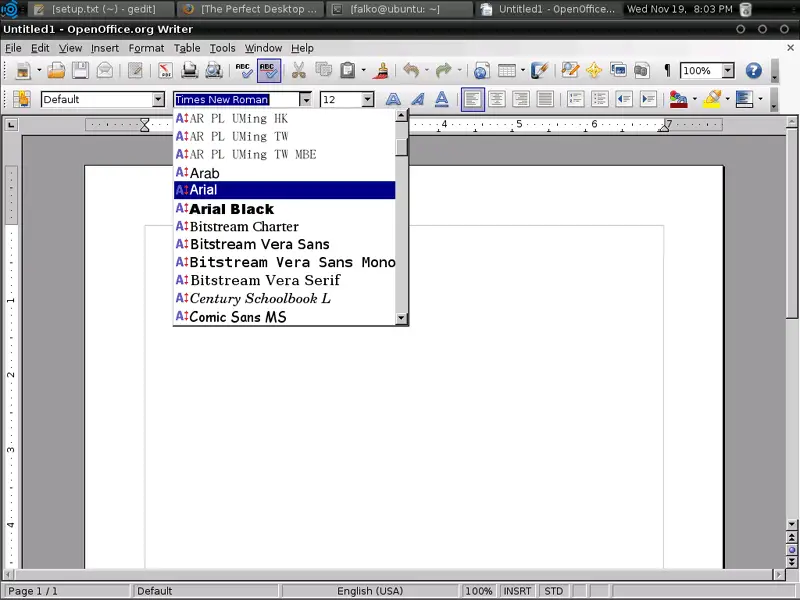Toggle Bullets list icon
The width and height of the screenshot is (800, 600).
(600, 99)
